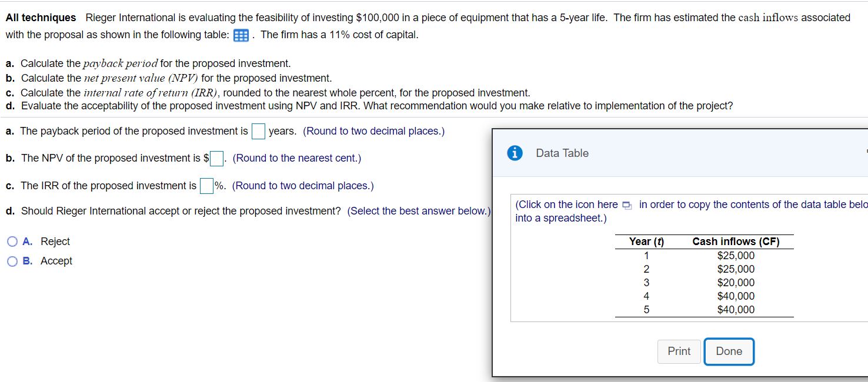
Task: Click the blue info icon beside Data Table
Action: point(515,153)
